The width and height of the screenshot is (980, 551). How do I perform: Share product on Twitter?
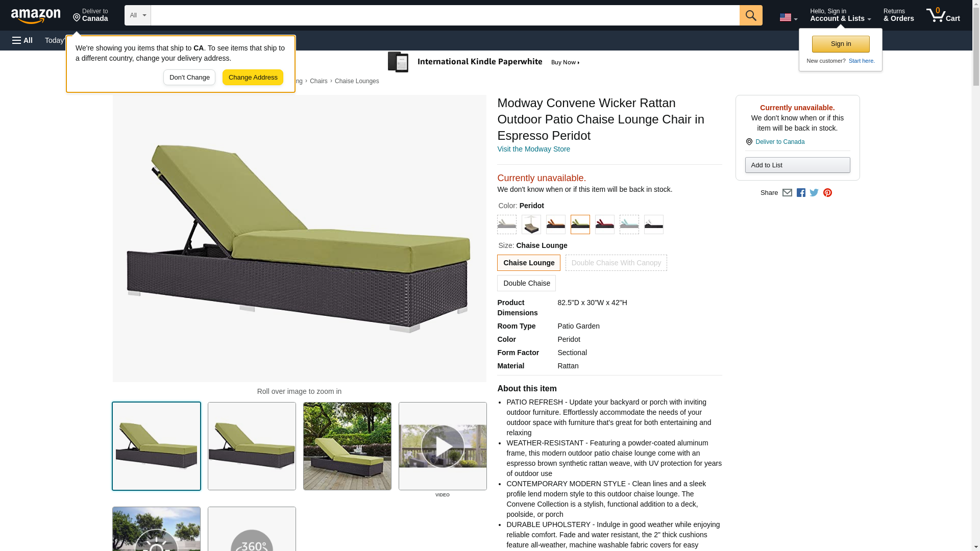pyautogui.click(x=814, y=193)
